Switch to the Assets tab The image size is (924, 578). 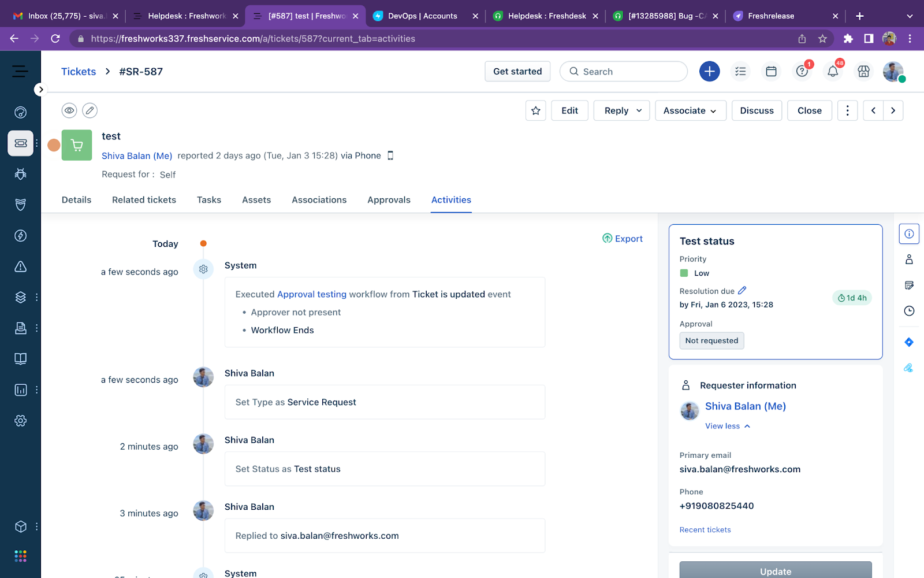pos(256,200)
